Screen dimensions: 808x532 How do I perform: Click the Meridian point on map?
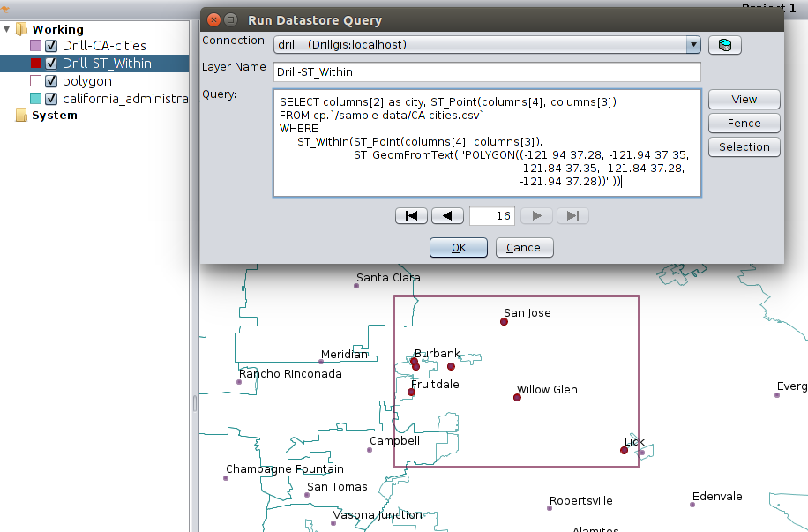[x=321, y=362]
